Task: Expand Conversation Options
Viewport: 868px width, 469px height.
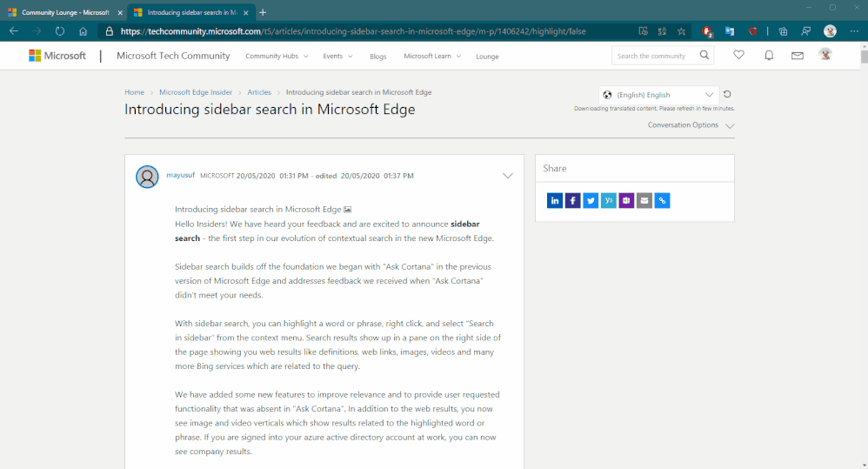Action: (691, 125)
